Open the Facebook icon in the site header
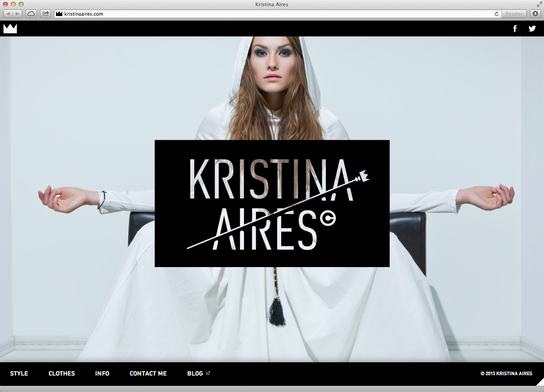Image resolution: width=544 pixels, height=392 pixels. point(515,29)
